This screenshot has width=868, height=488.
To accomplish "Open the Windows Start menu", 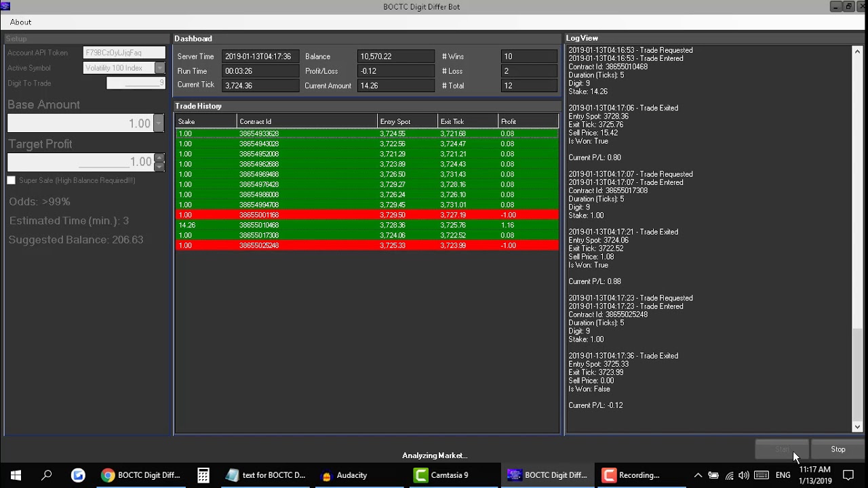I will coord(16,475).
